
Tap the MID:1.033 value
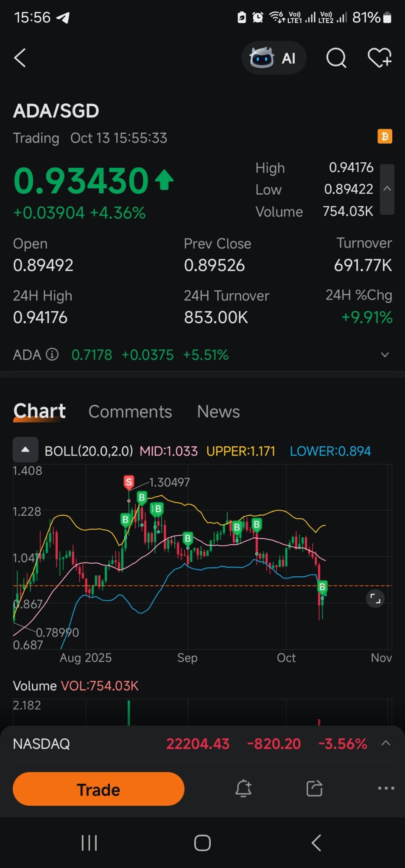point(169,451)
